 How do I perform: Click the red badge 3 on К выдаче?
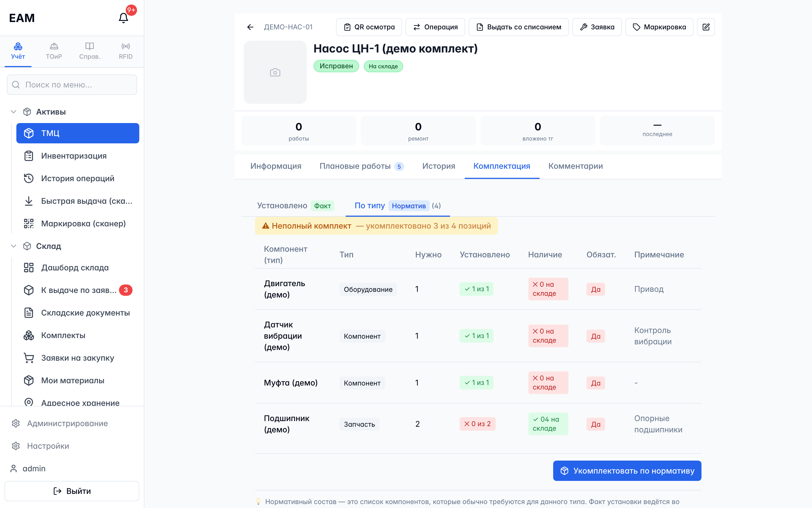click(126, 290)
